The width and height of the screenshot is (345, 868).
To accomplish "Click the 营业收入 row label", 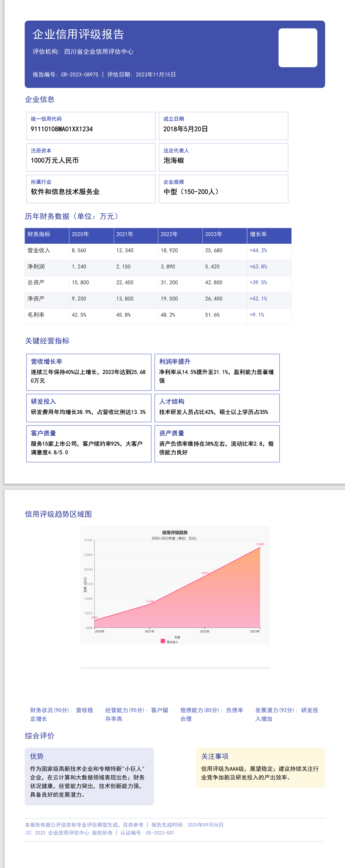I will coord(39,251).
